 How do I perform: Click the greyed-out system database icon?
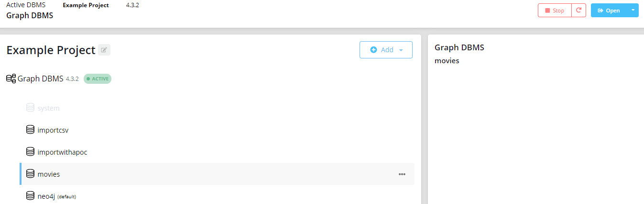[30, 108]
